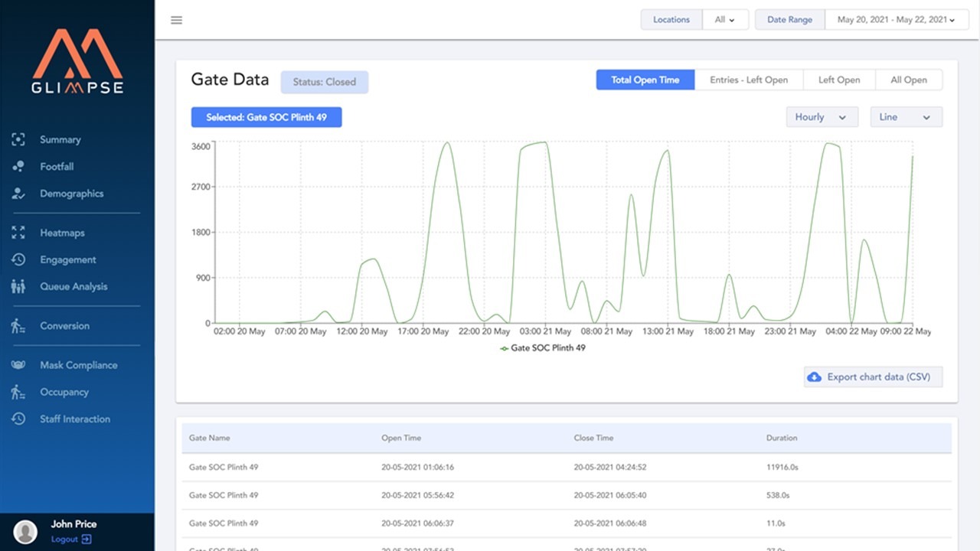Image resolution: width=980 pixels, height=551 pixels.
Task: Switch to the Entries - Left Open tab
Action: (749, 80)
